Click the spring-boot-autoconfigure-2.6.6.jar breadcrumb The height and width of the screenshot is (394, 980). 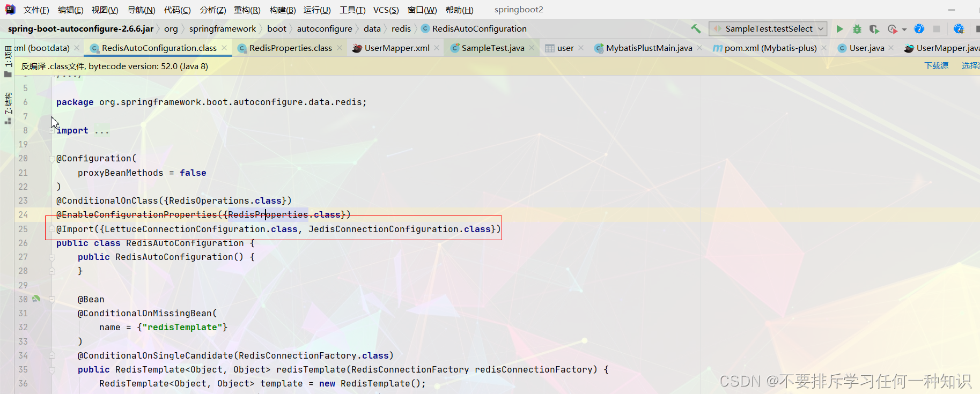[80, 29]
